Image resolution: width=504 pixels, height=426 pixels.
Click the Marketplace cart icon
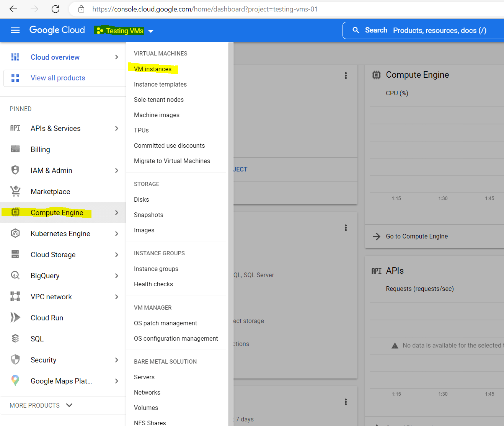(15, 191)
